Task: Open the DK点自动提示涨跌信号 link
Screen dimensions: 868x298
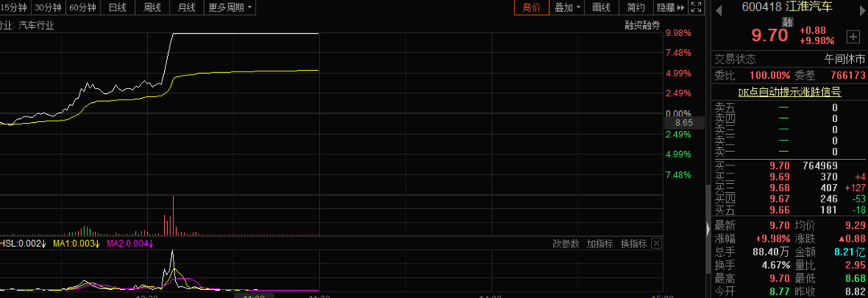Action: coord(790,92)
